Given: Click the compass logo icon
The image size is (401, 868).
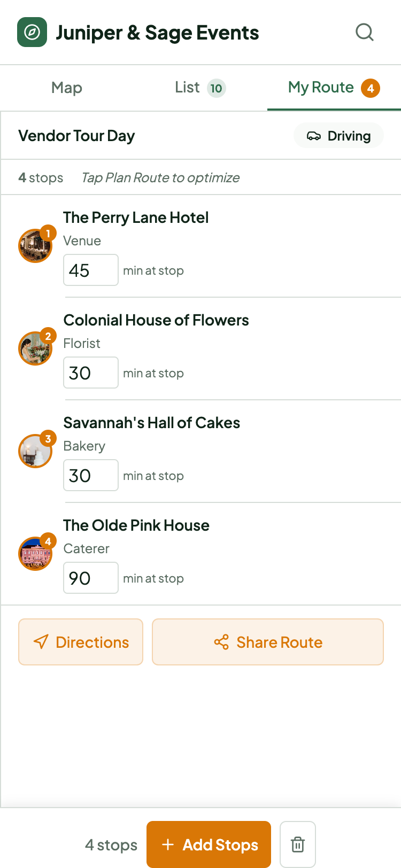Looking at the screenshot, I should pyautogui.click(x=32, y=32).
